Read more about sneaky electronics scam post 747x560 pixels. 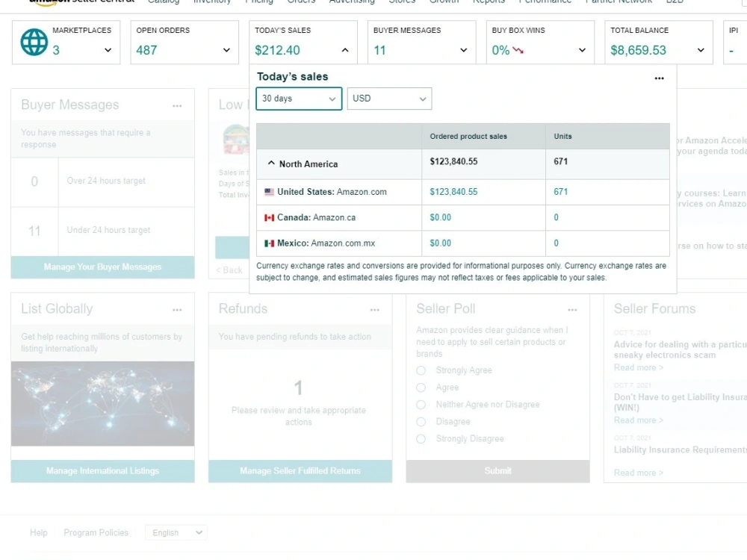[639, 367]
